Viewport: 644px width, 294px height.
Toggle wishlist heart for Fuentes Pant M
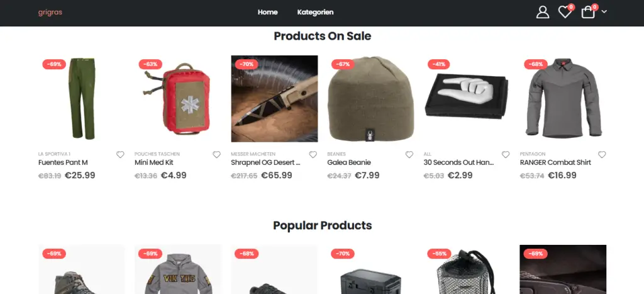coord(120,155)
